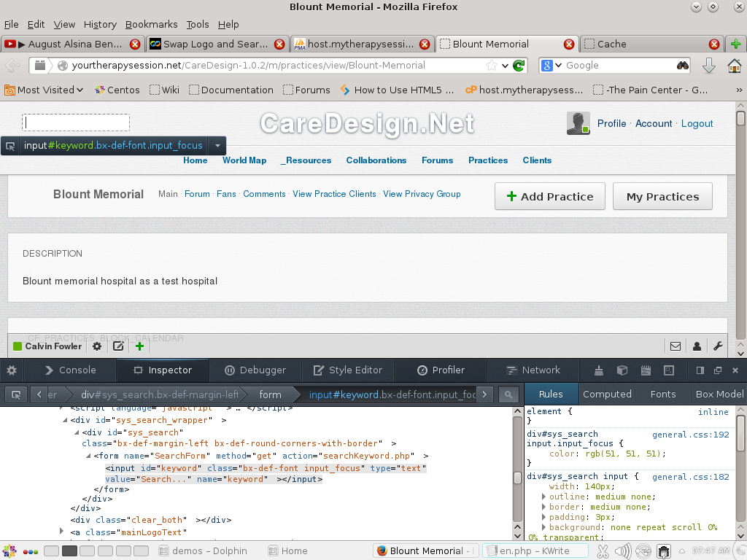Open the View Practice Clients link
The height and width of the screenshot is (560, 747).
click(x=334, y=194)
